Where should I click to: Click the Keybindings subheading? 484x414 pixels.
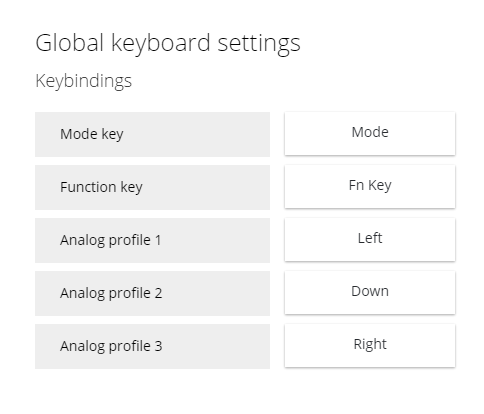pyautogui.click(x=84, y=81)
